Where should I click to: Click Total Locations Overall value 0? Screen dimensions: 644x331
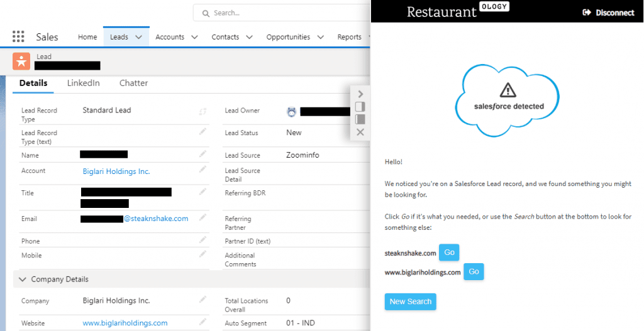[x=288, y=301]
